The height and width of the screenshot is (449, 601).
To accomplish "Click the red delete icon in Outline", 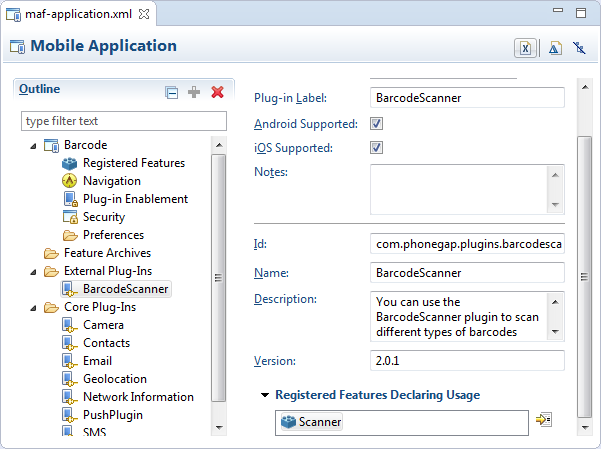I will (217, 92).
